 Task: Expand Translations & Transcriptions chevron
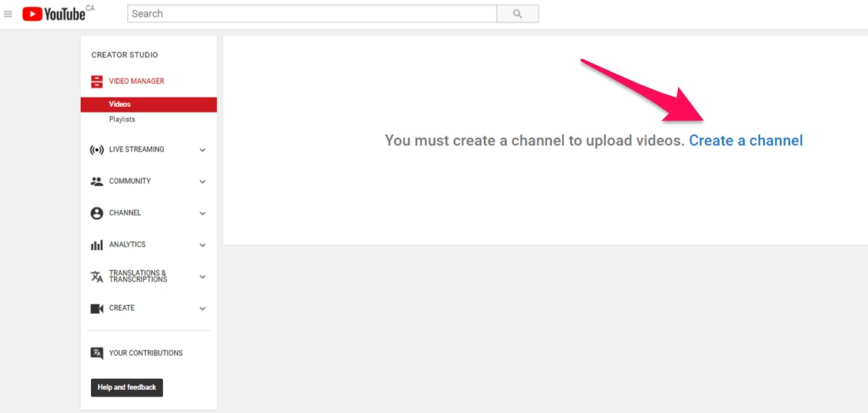point(203,277)
